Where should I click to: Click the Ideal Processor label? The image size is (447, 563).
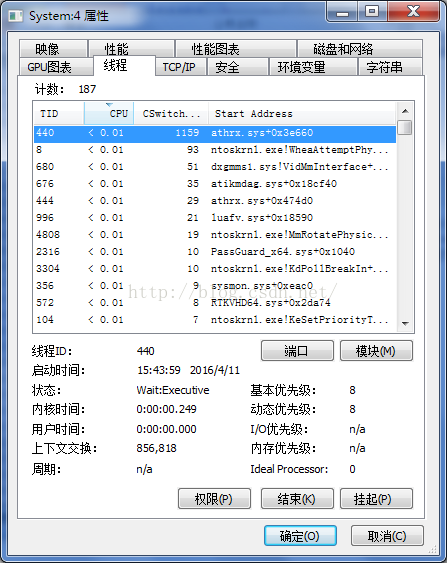coord(289,469)
